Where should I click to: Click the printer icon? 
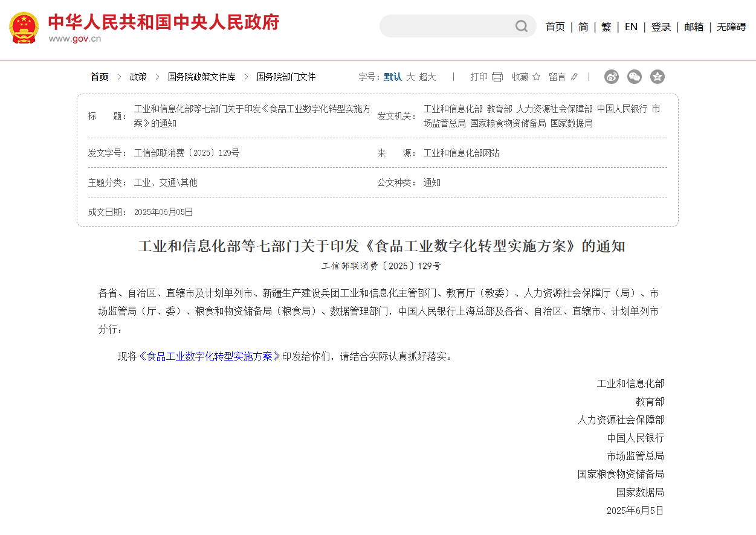click(x=497, y=77)
